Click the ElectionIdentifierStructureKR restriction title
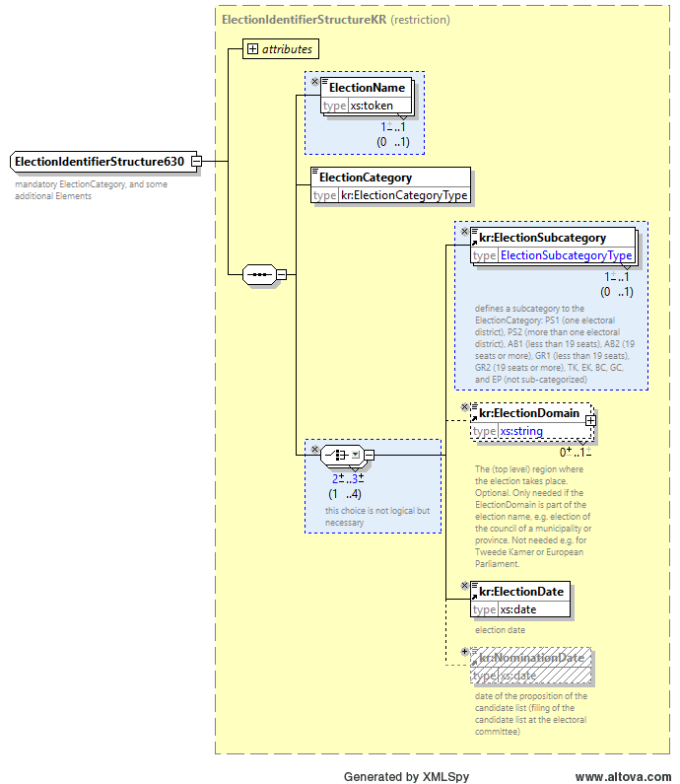 click(336, 20)
